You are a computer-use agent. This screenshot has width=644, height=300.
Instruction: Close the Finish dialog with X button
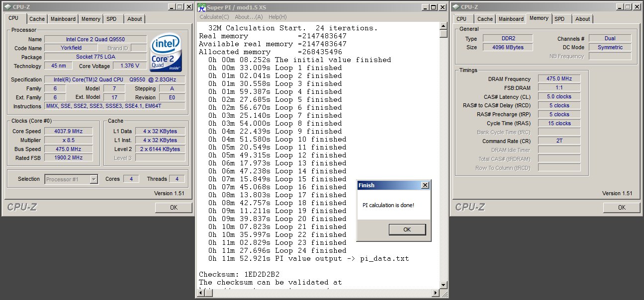coord(425,185)
